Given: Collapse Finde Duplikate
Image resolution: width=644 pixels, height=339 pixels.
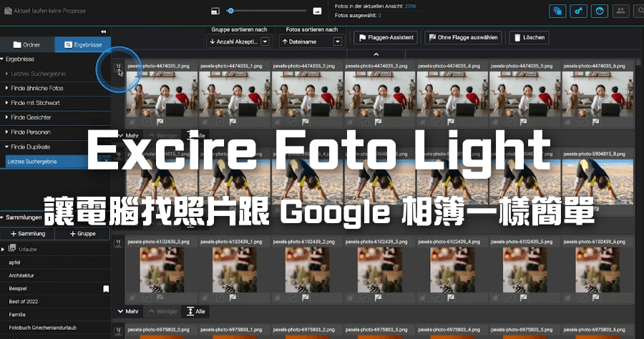Looking at the screenshot, I should click(6, 147).
